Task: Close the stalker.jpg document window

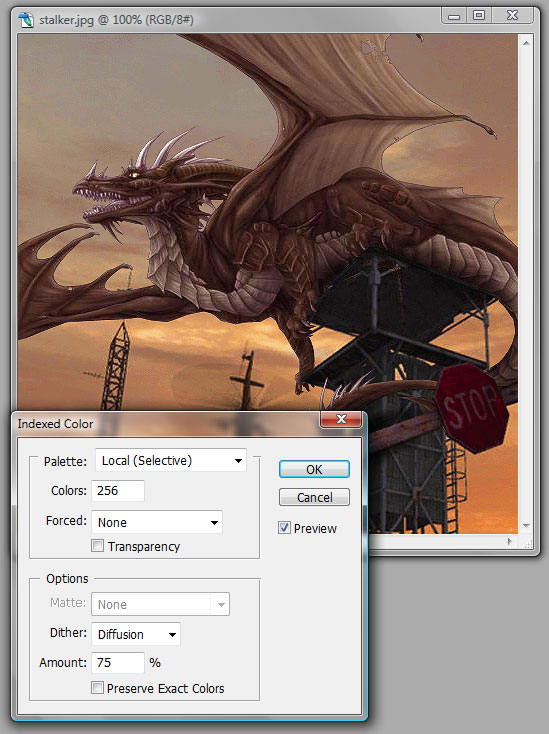Action: coord(512,16)
